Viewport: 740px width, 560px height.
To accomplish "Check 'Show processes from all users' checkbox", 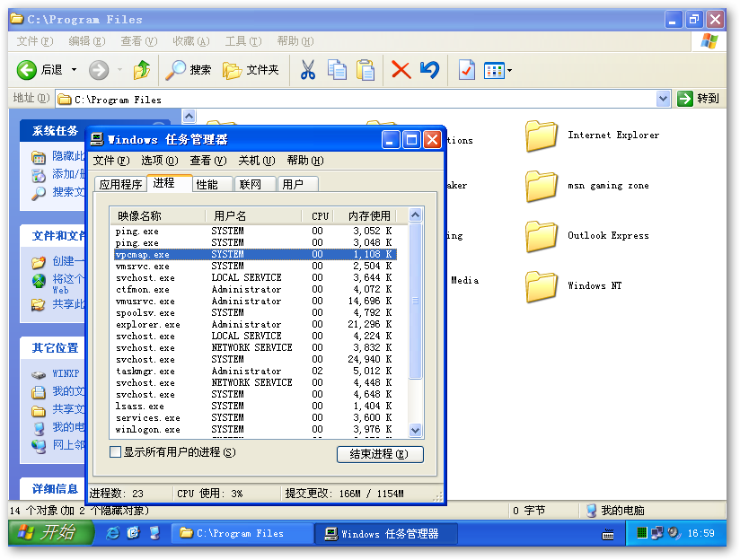I will [115, 452].
